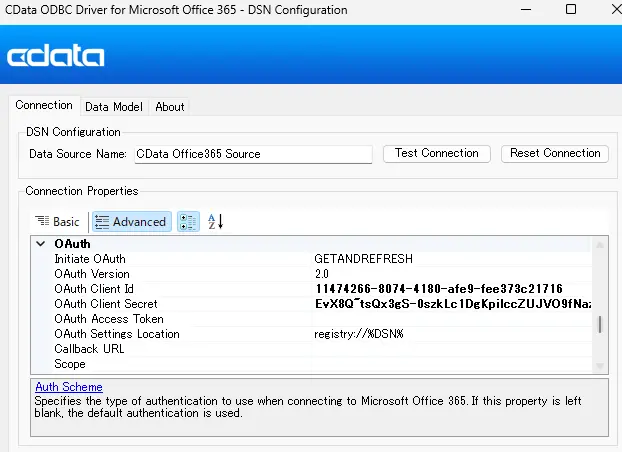Screen dimensions: 622x452
Task: Toggle the categorized view icon
Action: (188, 221)
